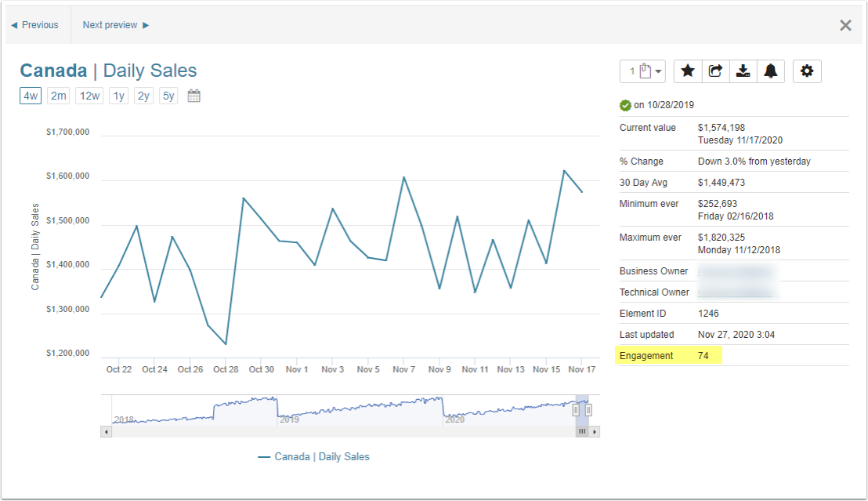Image resolution: width=868 pixels, height=501 pixels.
Task: Go to the Previous preview
Action: 35,25
